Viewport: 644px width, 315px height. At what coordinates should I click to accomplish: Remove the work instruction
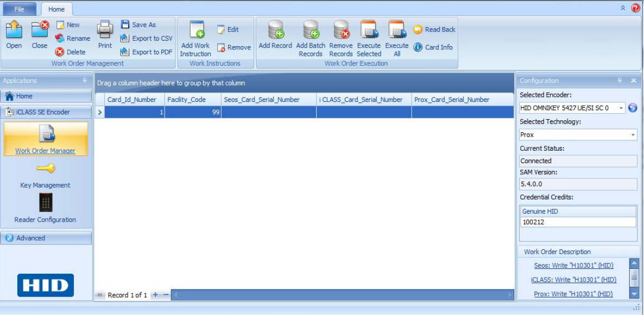[233, 48]
